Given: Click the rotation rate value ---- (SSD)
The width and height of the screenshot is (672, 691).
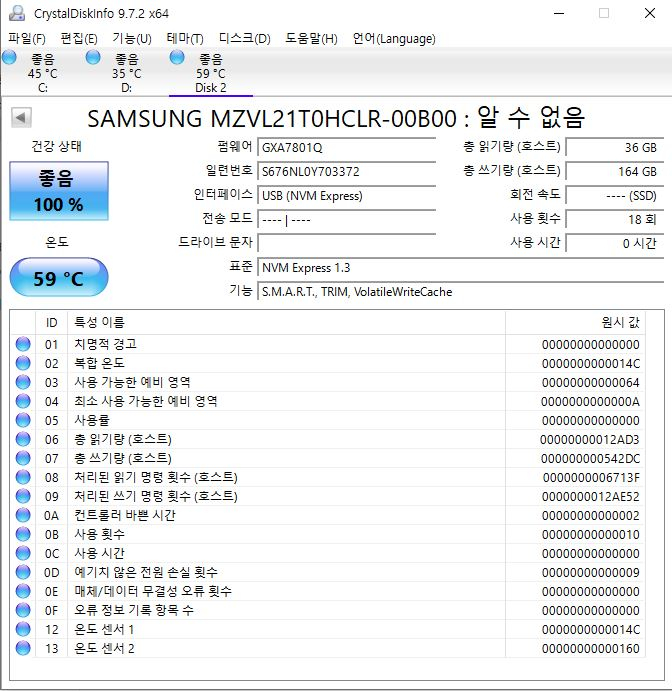Looking at the screenshot, I should point(615,196).
